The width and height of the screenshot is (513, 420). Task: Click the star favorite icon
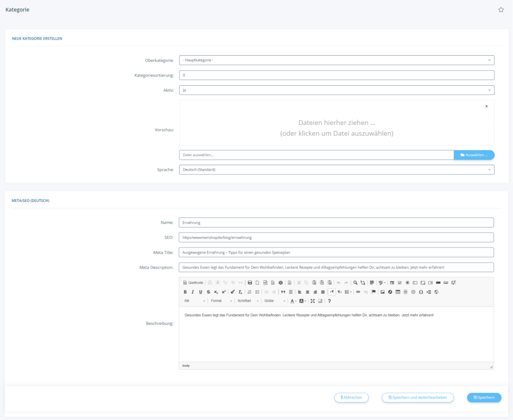click(x=500, y=10)
